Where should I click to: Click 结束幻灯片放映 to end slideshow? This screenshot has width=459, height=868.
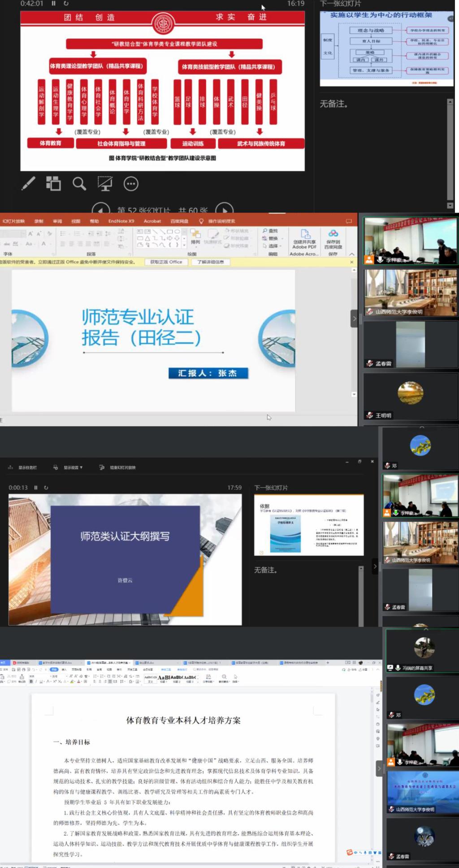(x=122, y=467)
